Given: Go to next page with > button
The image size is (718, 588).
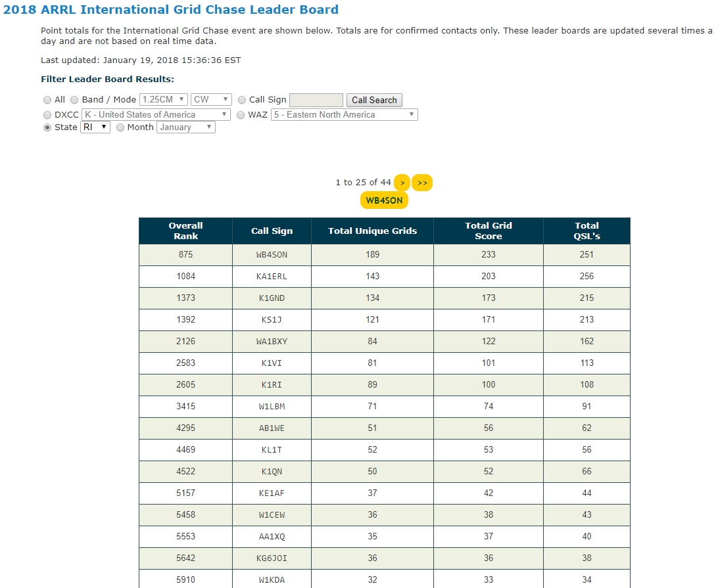Looking at the screenshot, I should click(x=402, y=183).
